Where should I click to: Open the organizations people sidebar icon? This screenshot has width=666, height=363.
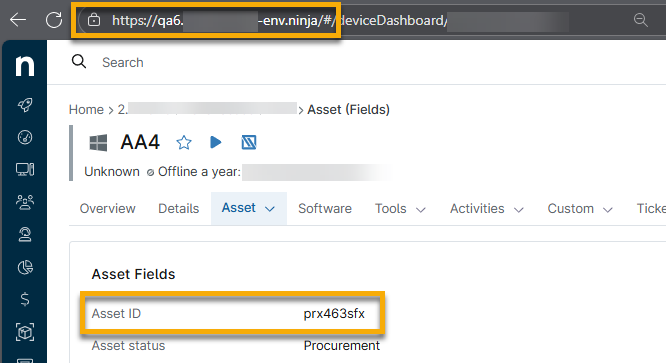point(25,202)
